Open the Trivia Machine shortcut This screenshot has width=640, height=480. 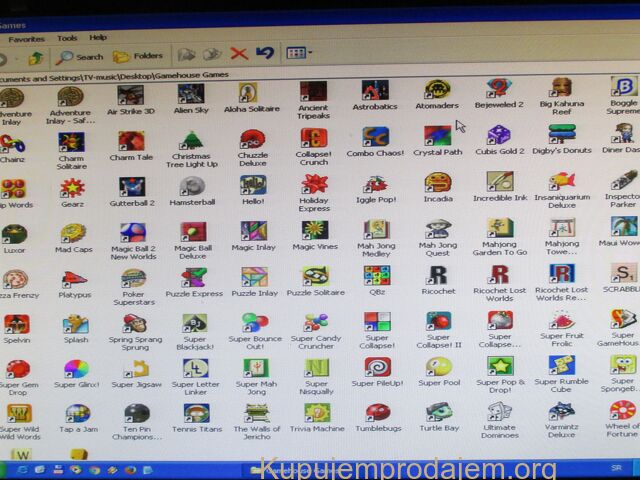click(317, 412)
